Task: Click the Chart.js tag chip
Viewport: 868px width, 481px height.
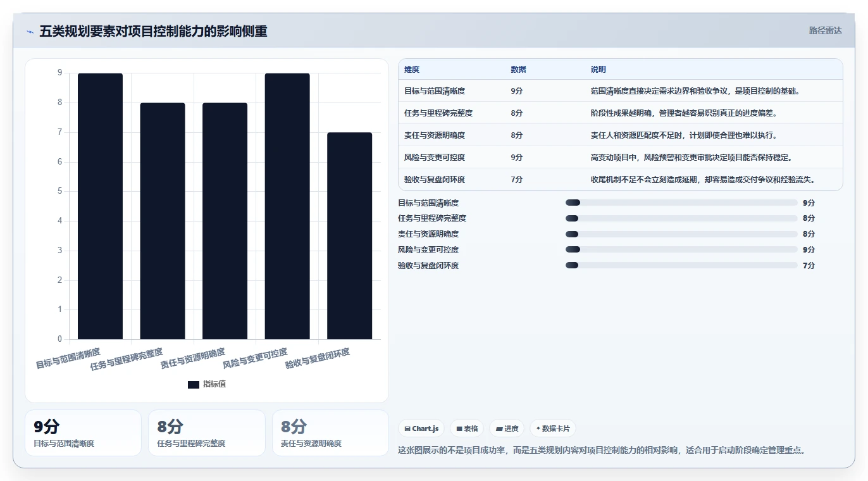Action: (x=421, y=428)
